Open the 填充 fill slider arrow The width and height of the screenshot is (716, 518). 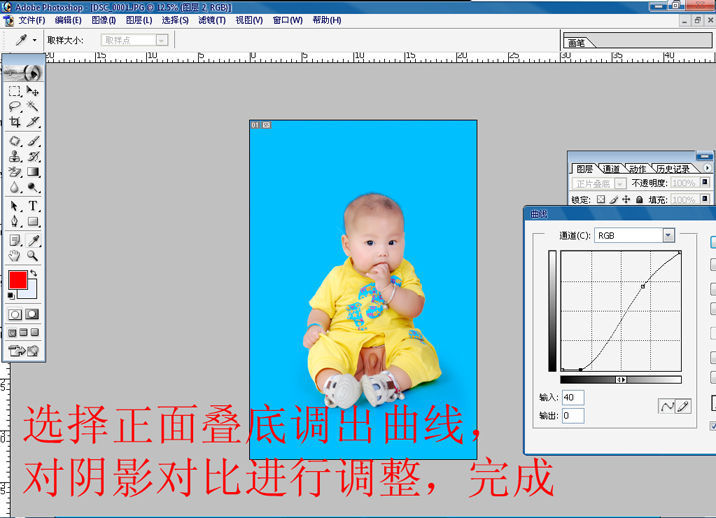coord(705,199)
